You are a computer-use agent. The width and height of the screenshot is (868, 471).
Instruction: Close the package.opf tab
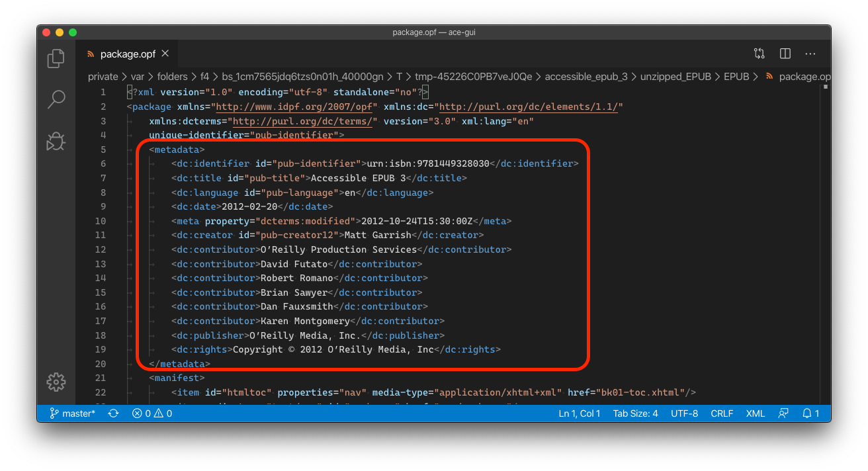point(165,54)
